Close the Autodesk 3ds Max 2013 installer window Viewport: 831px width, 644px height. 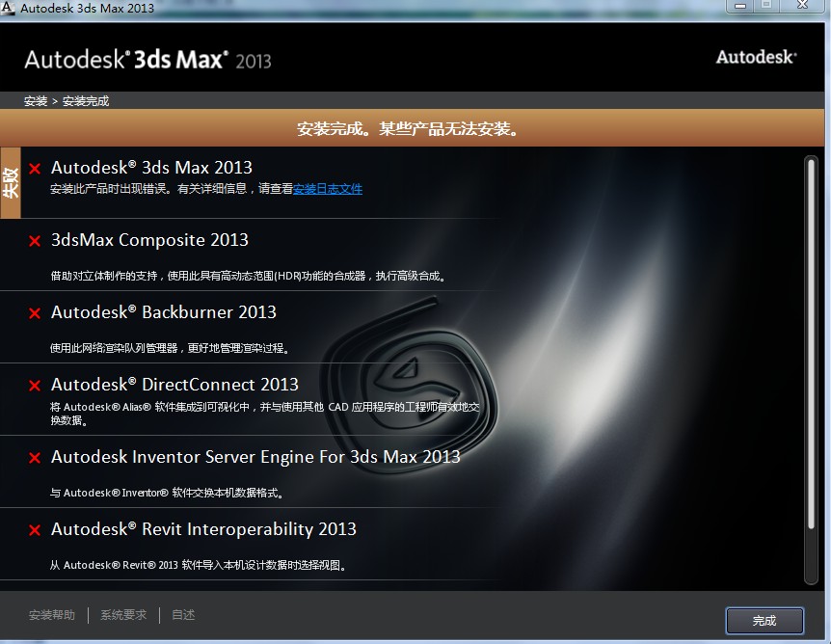pos(803,6)
